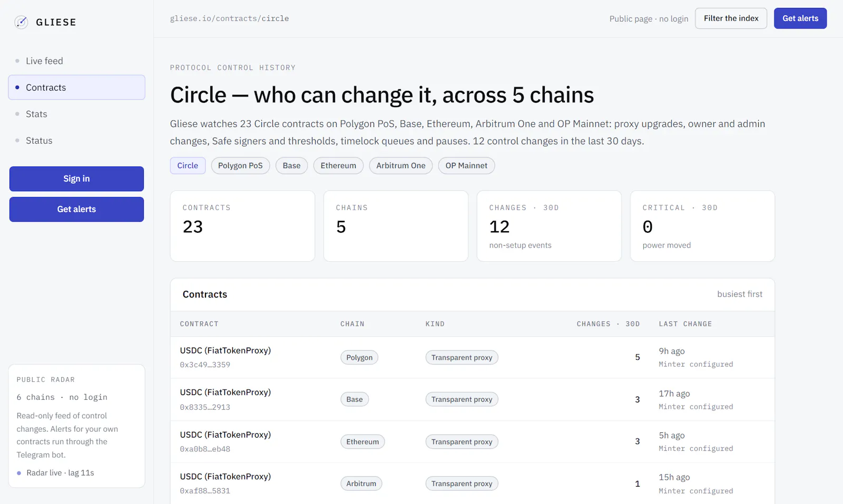Screen dimensions: 843x504
Task: Pick the Arbitrum One chain chip
Action: click(x=400, y=165)
